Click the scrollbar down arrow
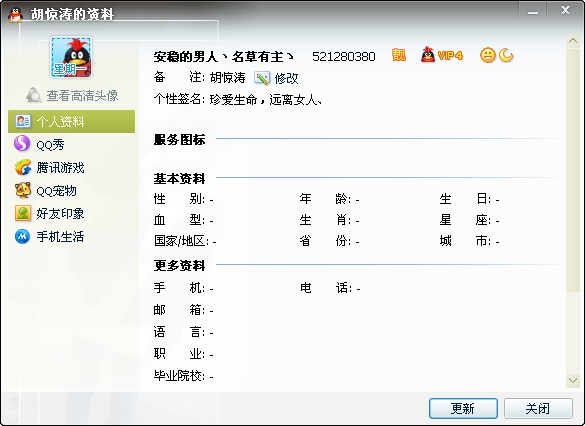This screenshot has height=426, width=585. pos(573,380)
